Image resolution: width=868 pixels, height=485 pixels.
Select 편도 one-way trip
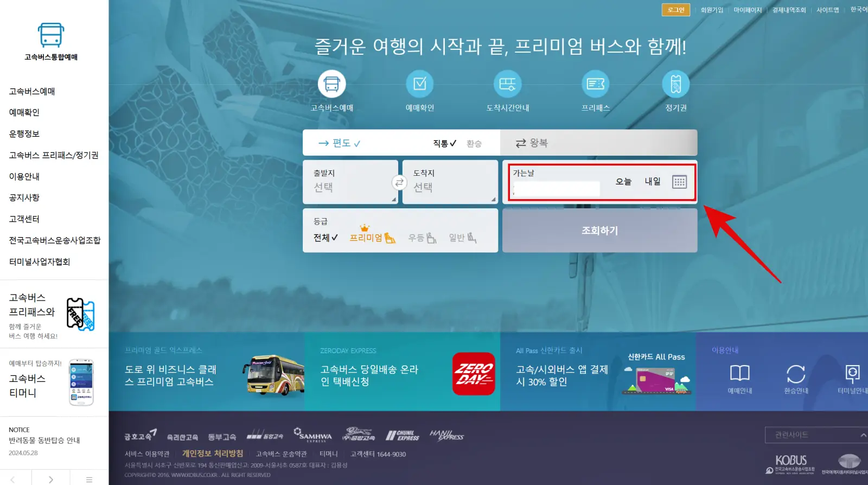pyautogui.click(x=340, y=143)
